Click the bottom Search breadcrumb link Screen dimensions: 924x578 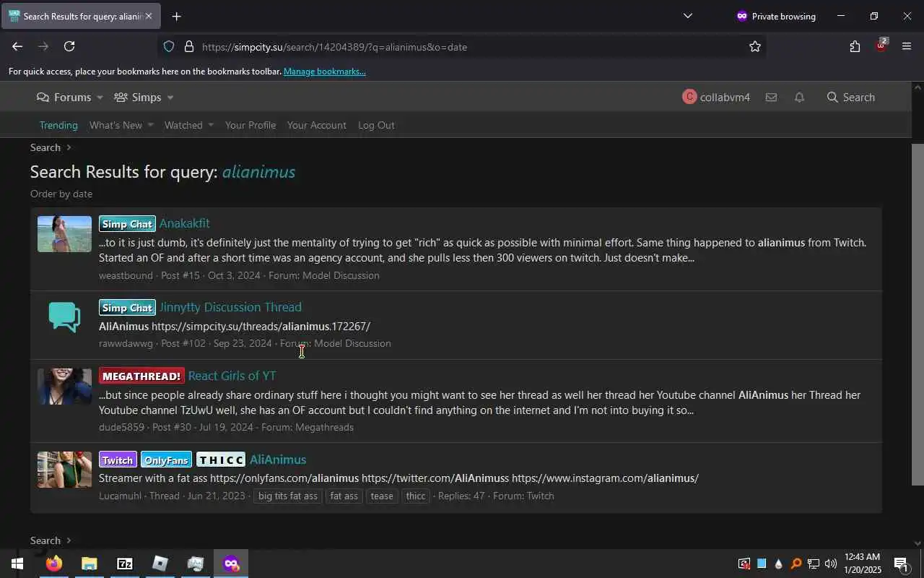click(x=45, y=540)
